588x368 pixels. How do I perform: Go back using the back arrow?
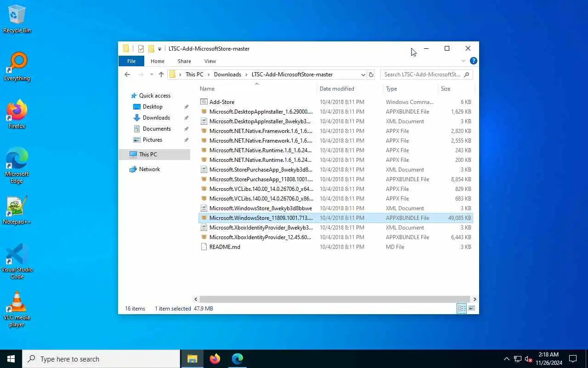tap(127, 75)
